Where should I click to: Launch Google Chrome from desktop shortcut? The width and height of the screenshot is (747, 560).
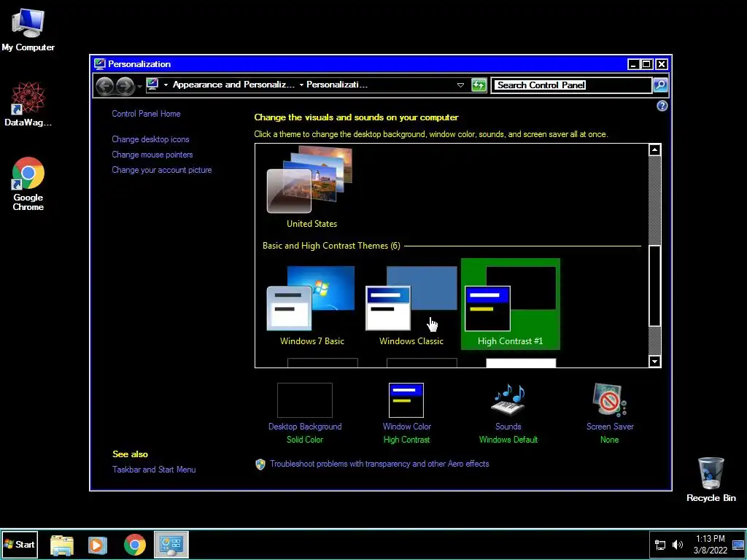click(x=28, y=184)
